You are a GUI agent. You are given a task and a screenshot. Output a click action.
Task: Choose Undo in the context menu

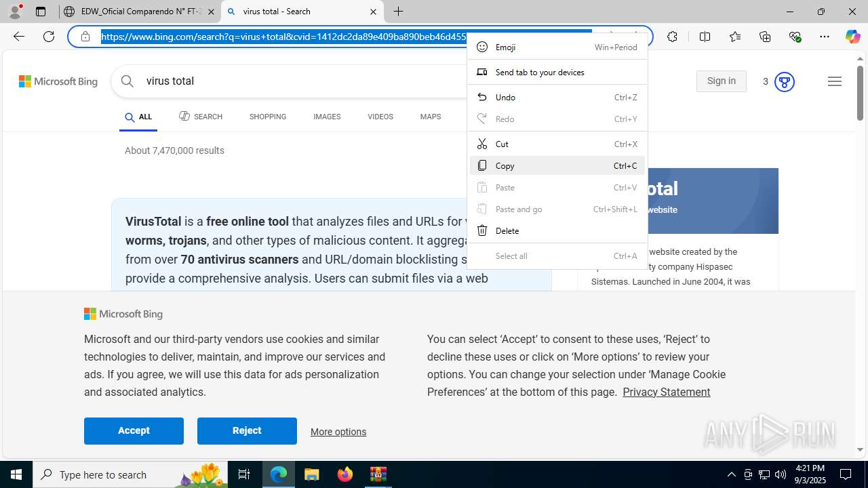coord(557,97)
